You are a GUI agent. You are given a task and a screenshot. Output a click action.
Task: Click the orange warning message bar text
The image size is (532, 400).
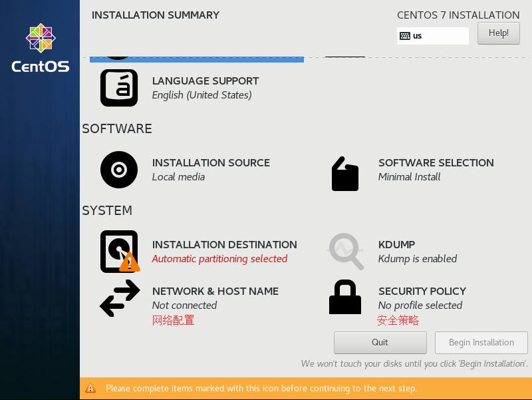coord(261,388)
